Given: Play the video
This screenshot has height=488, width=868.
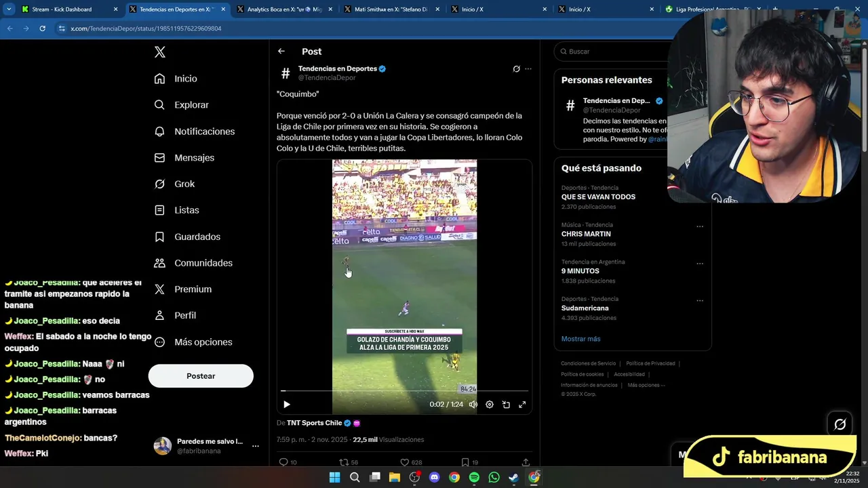Looking at the screenshot, I should [x=287, y=405].
